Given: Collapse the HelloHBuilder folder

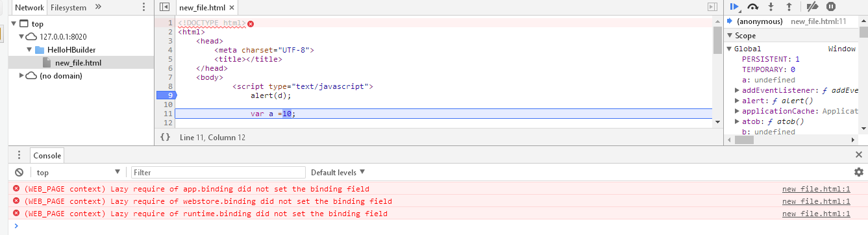Looking at the screenshot, I should click(x=29, y=50).
